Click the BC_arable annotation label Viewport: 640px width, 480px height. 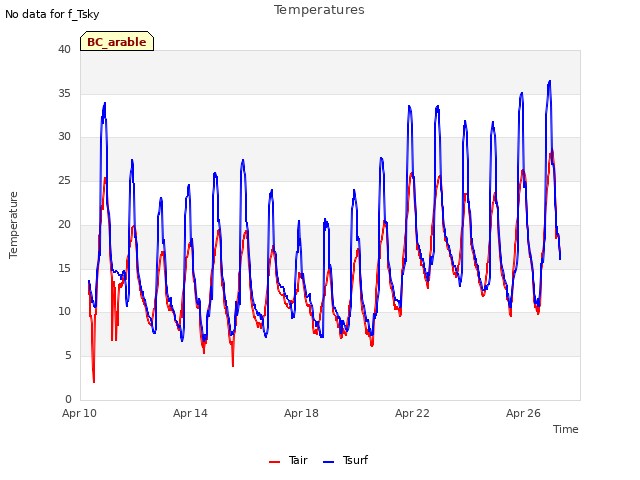click(117, 42)
